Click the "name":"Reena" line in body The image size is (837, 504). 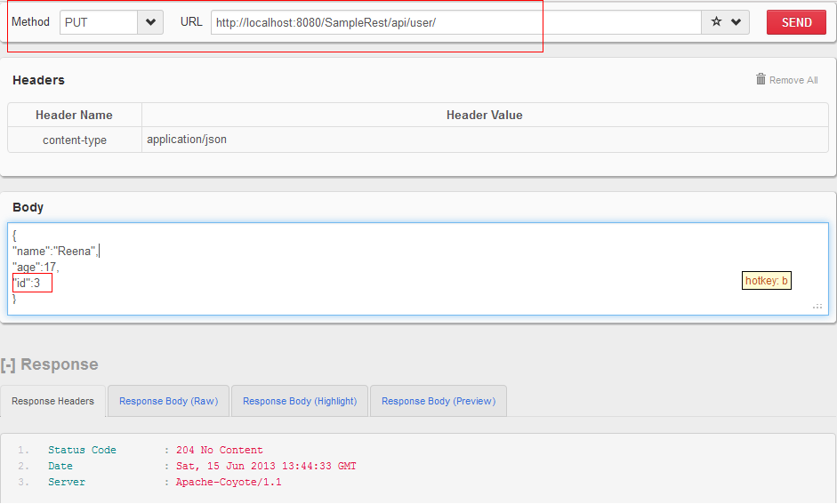pyautogui.click(x=55, y=251)
